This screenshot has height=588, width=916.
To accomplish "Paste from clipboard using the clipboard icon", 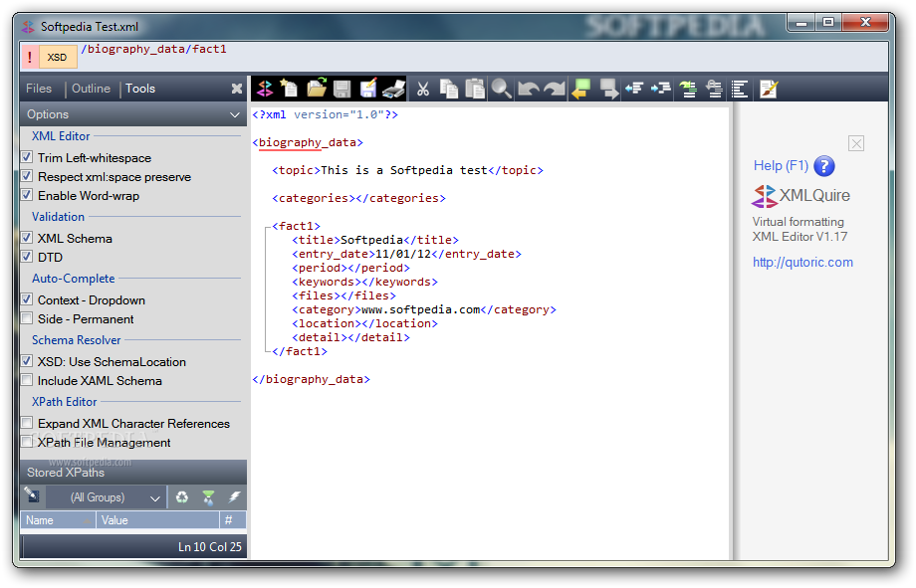I will (x=475, y=89).
